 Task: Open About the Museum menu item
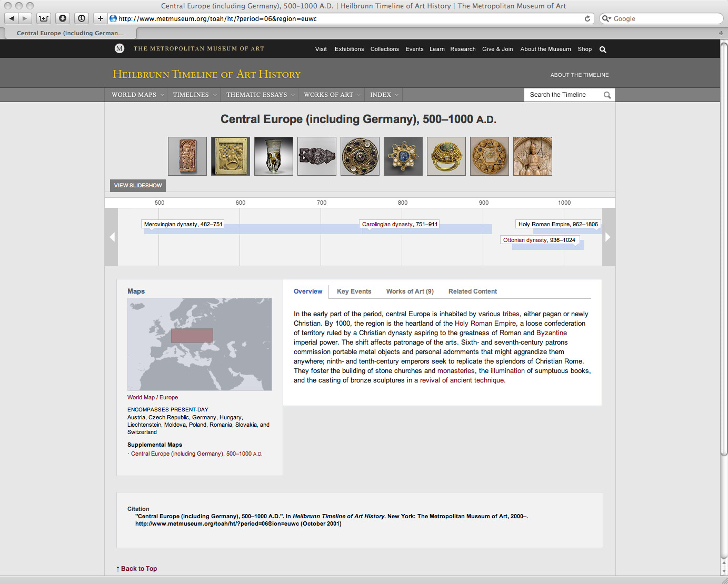pyautogui.click(x=545, y=49)
